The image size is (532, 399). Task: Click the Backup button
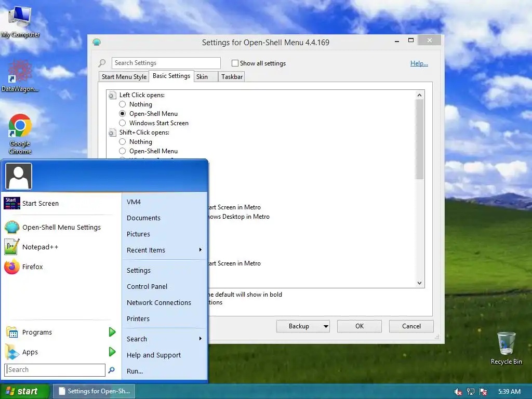tap(299, 326)
